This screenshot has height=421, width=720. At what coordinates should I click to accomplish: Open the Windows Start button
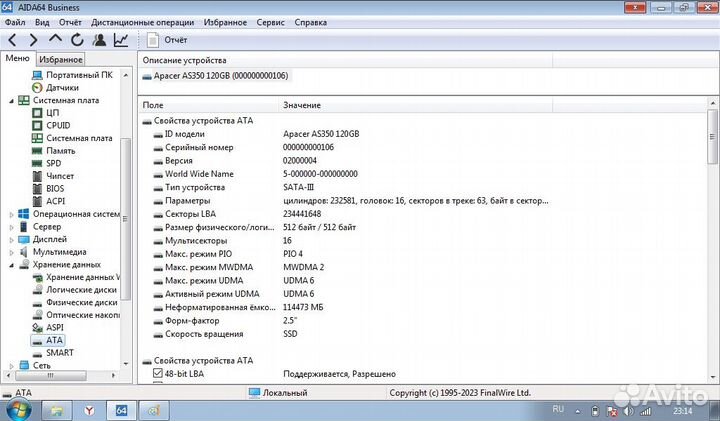[x=17, y=409]
